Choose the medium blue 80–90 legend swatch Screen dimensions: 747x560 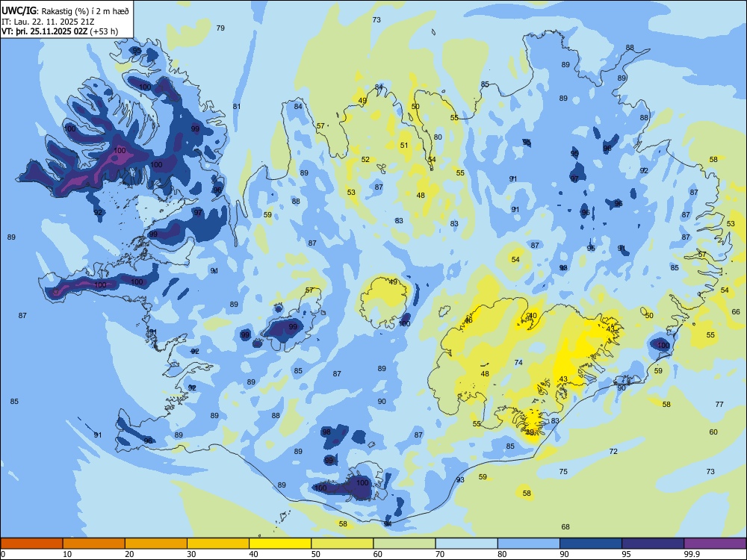pos(528,544)
